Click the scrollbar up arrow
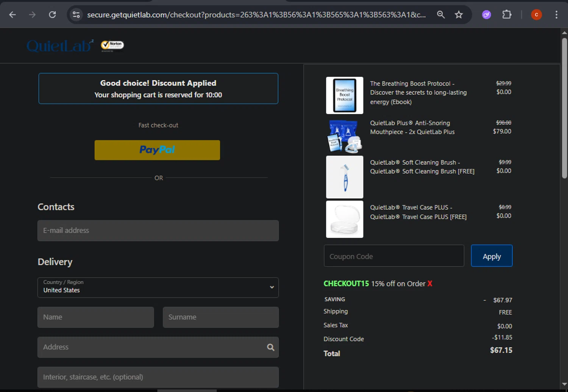Viewport: 568px width, 392px height. point(564,33)
